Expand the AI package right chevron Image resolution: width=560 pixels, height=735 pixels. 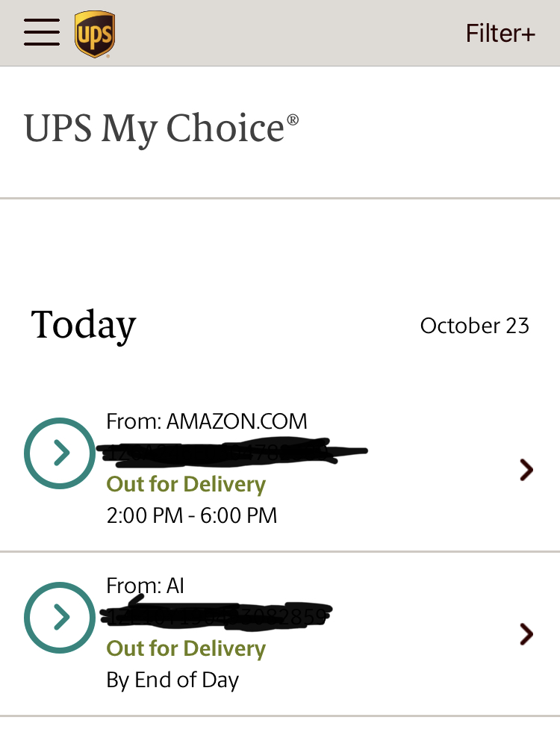click(526, 634)
